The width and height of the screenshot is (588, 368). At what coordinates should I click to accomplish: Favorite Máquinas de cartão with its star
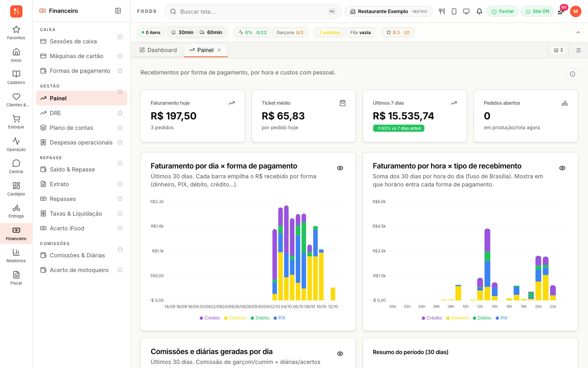click(120, 56)
